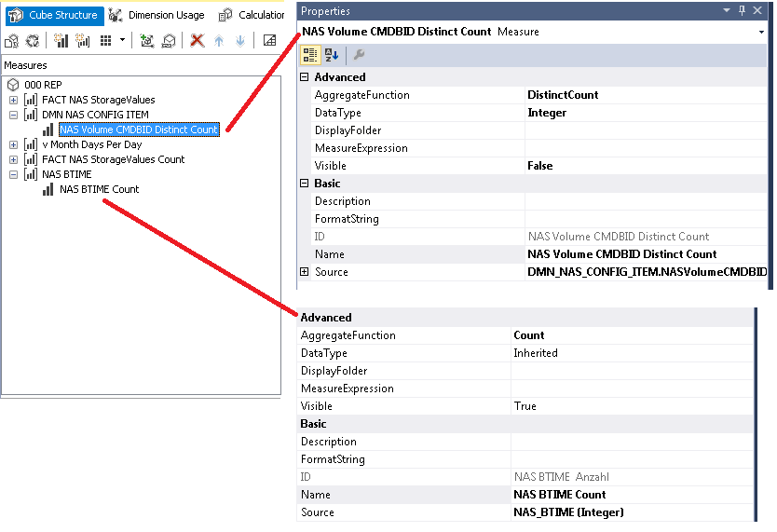Screen dimensions: 777x532
Task: Expand the Source property row
Action: (305, 272)
